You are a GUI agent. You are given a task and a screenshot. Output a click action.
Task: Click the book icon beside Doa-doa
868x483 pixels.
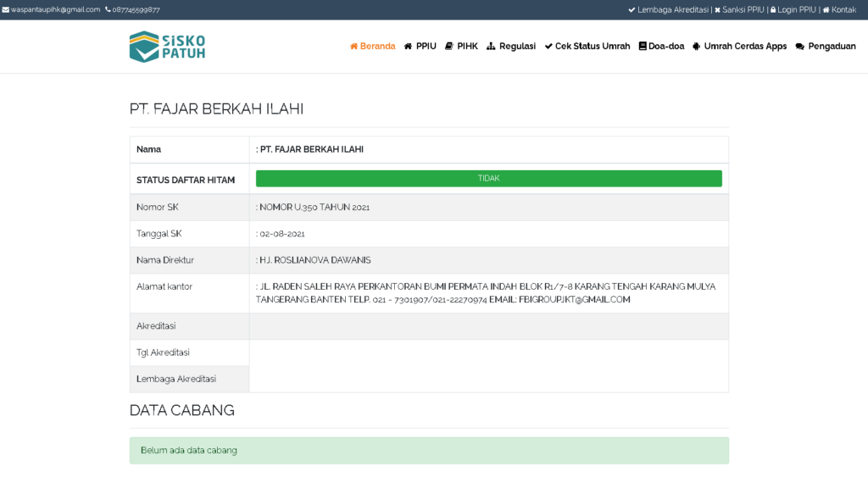(643, 47)
